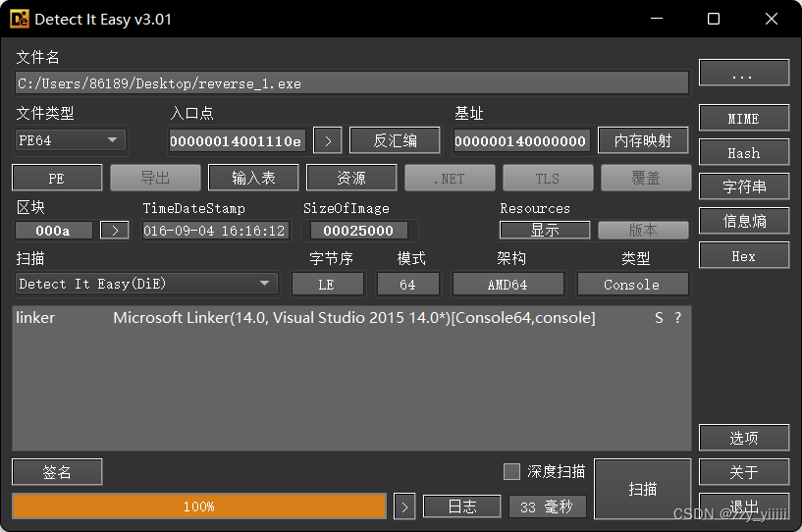
Task: Click the arrow button next to sections count 000a
Action: [x=114, y=231]
